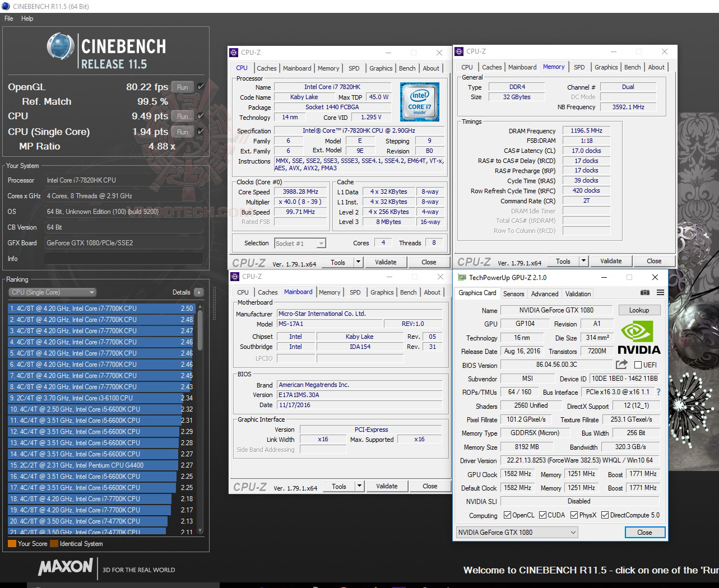Click the Graphics Card tab in GPU-Z

pos(477,293)
